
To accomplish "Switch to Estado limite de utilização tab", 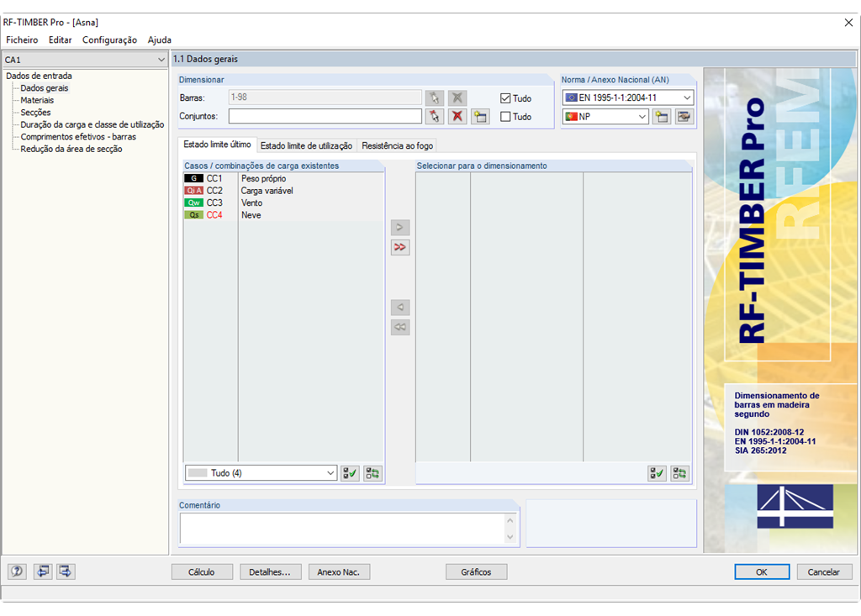I will tap(306, 145).
